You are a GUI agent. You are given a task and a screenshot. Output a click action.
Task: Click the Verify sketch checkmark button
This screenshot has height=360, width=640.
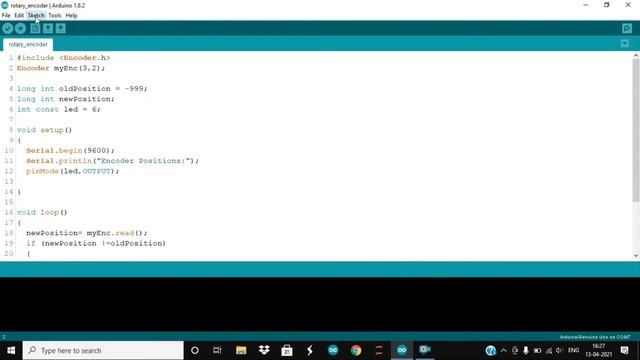pos(7,28)
